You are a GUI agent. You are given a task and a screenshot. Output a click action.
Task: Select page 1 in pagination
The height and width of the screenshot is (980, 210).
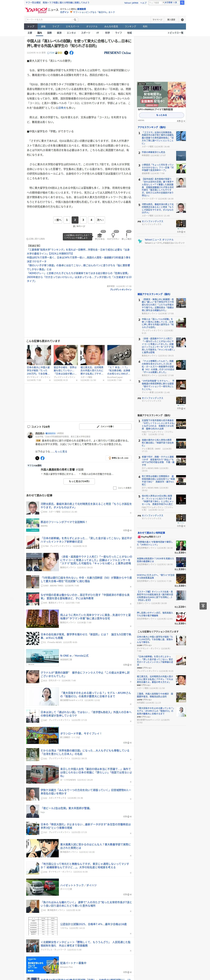tap(67, 220)
